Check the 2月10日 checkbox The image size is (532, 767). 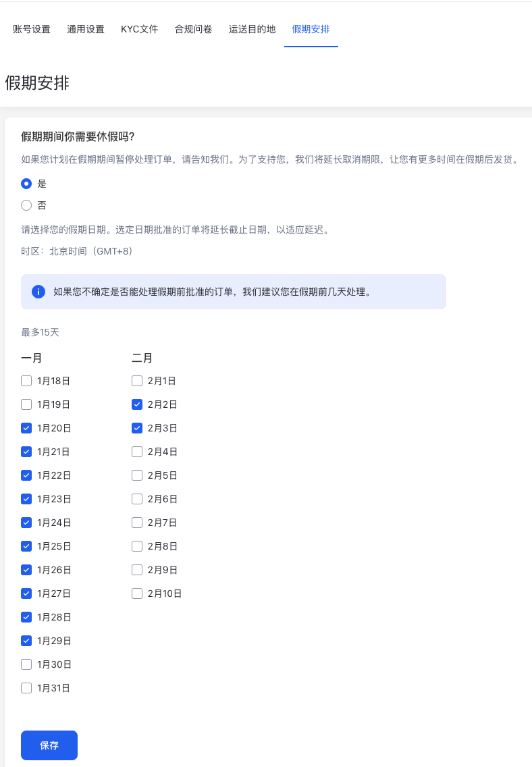(136, 593)
